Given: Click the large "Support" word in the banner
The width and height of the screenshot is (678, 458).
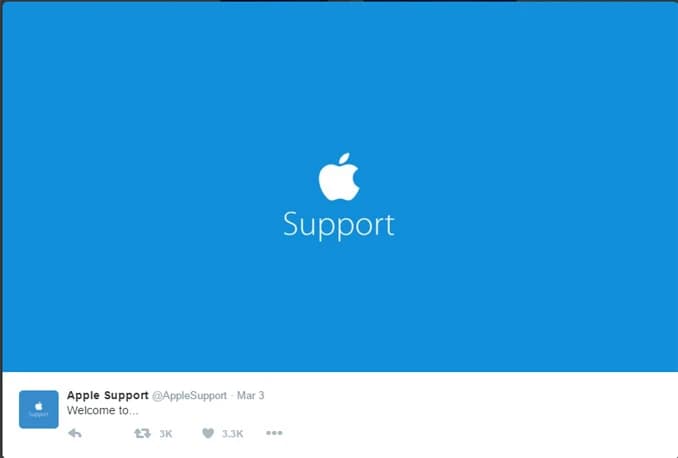Looking at the screenshot, I should click(x=339, y=225).
